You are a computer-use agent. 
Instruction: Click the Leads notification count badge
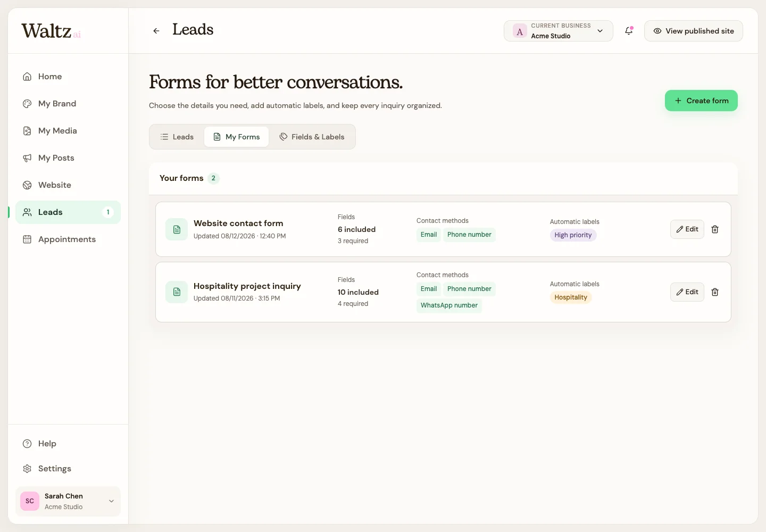pos(108,212)
